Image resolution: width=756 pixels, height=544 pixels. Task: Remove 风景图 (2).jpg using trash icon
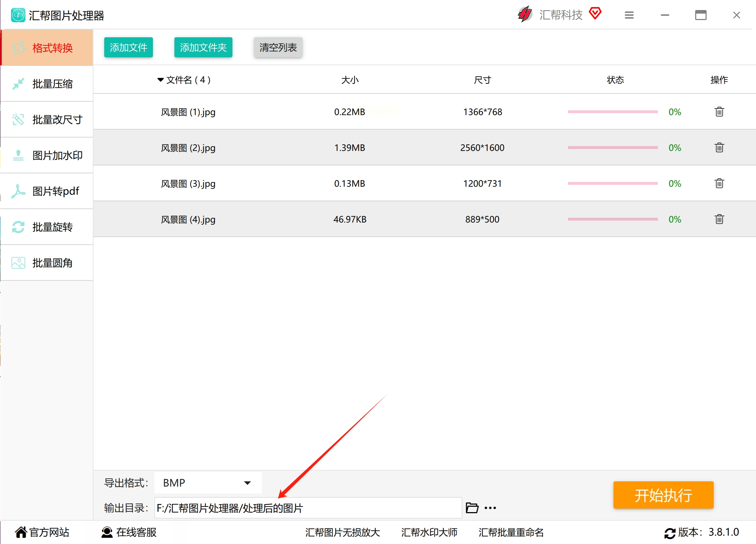tap(719, 148)
